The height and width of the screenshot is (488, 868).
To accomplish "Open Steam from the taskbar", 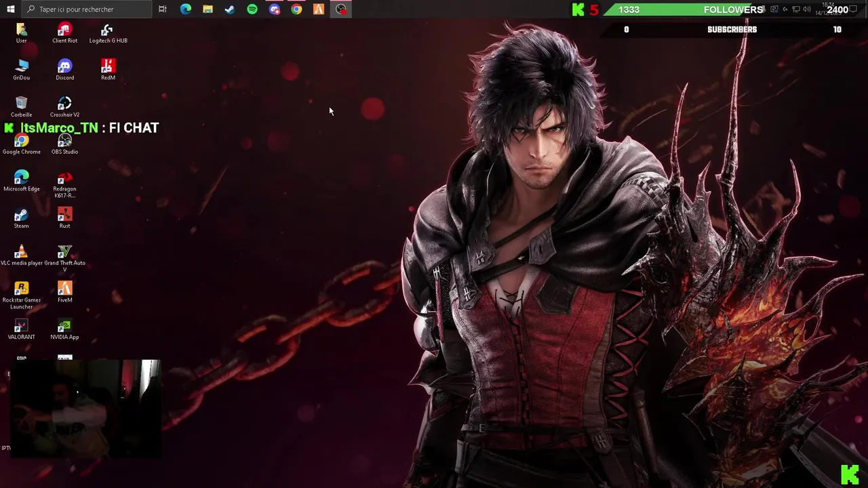I will point(230,9).
